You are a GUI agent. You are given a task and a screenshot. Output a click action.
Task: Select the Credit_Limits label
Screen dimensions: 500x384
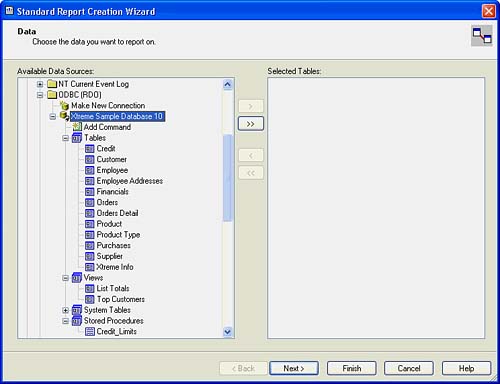coord(117,332)
